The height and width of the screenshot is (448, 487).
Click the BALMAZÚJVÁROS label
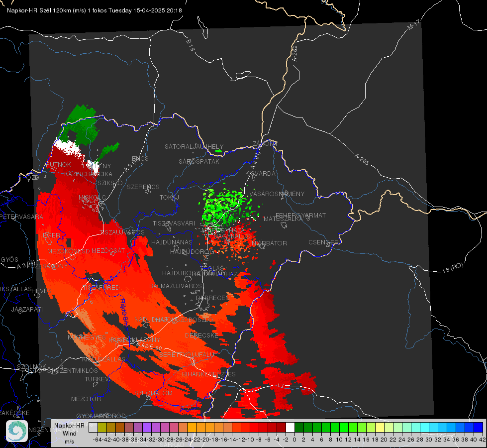coord(176,286)
